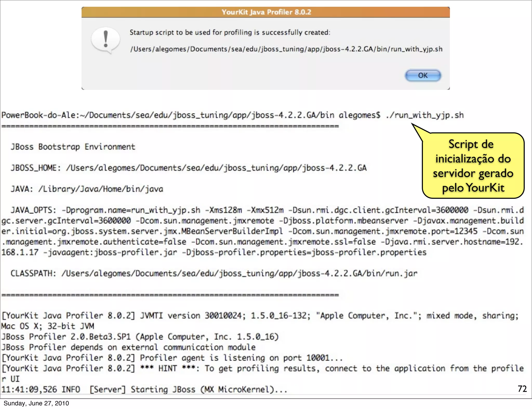This screenshot has width=532, height=409.
Task: Click the YourKit Java Profiler 8.0.2 title bar
Action: (266, 12)
